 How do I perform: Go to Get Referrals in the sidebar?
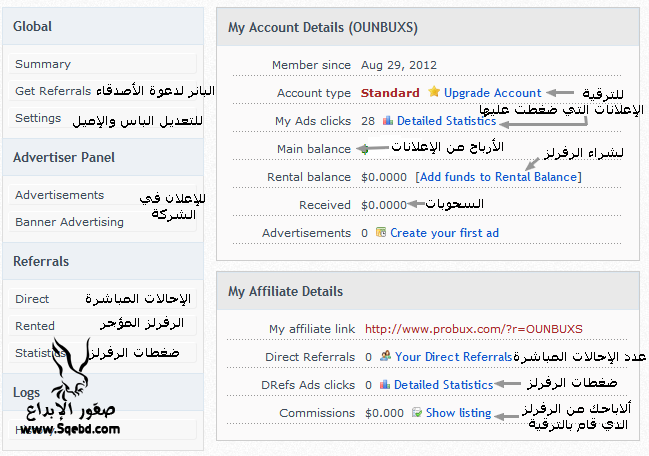point(53,91)
